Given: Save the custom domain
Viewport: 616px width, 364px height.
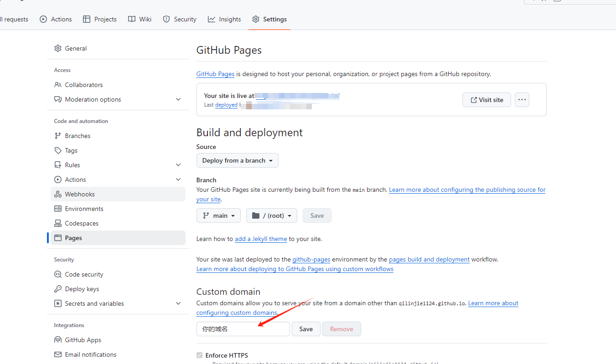Looking at the screenshot, I should tap(306, 329).
